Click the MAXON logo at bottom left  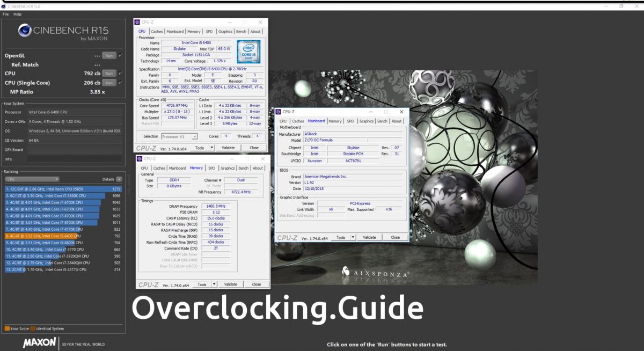[40, 342]
